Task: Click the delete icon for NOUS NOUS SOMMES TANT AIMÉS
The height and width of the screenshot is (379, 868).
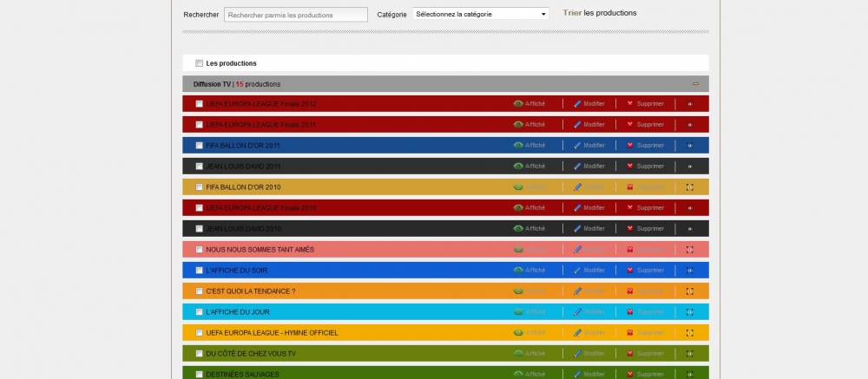Action: click(x=630, y=250)
